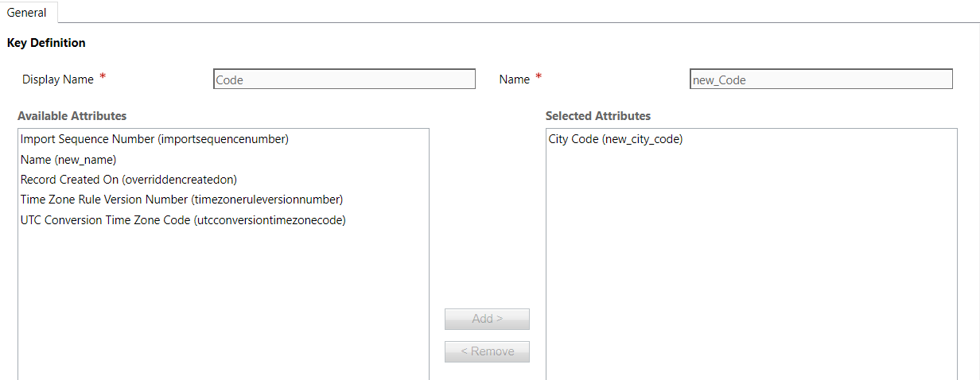Click empty space in Available Attributes list
The width and height of the screenshot is (980, 380).
tap(223, 302)
